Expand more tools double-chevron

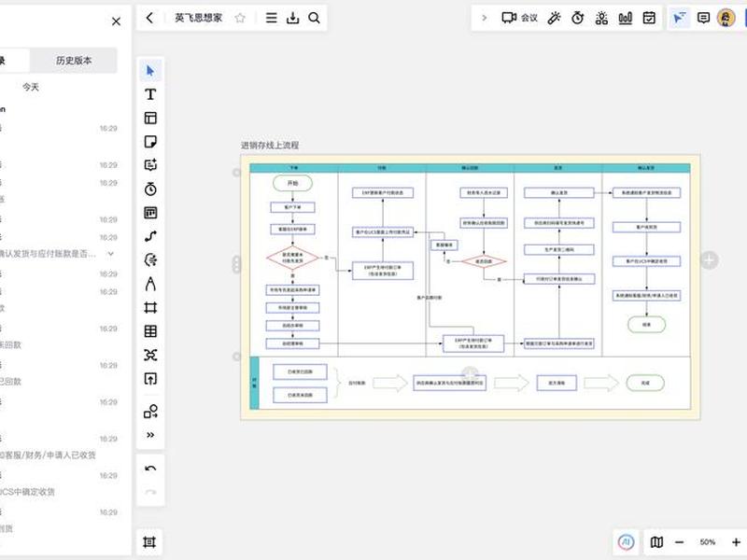[x=150, y=435]
